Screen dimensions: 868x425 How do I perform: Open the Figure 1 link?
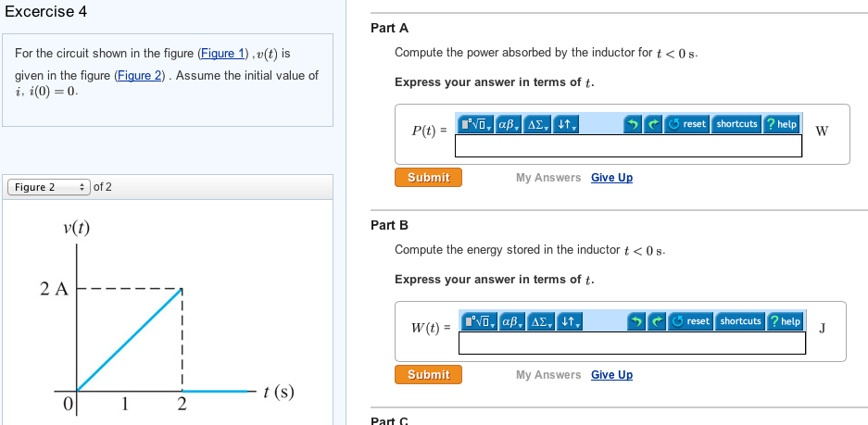click(222, 53)
